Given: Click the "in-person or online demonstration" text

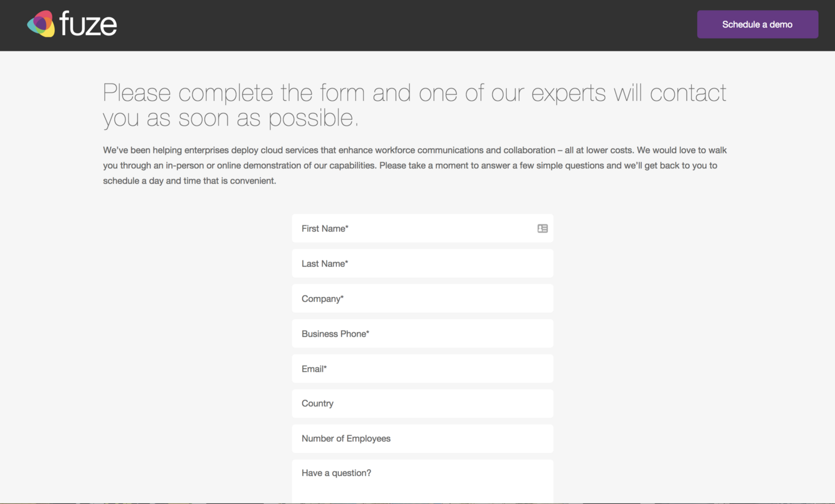Looking at the screenshot, I should tap(270, 165).
